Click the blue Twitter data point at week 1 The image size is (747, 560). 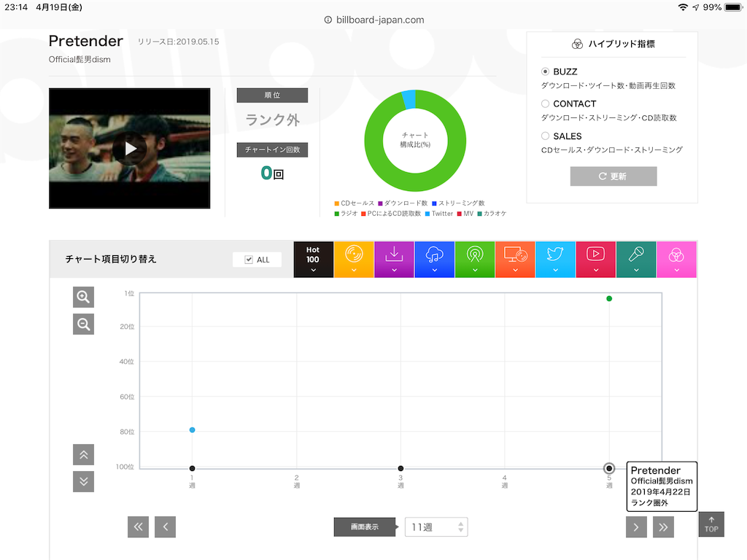[x=192, y=430]
